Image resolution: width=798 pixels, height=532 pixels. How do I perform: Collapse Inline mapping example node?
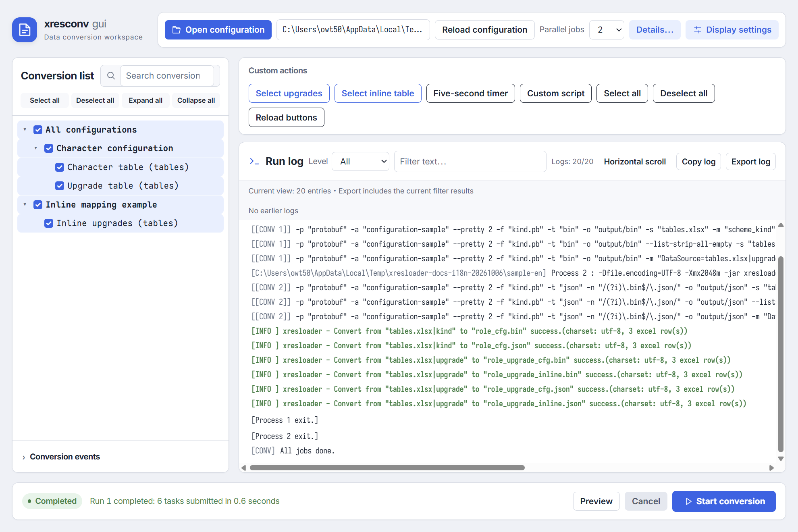[x=25, y=205]
